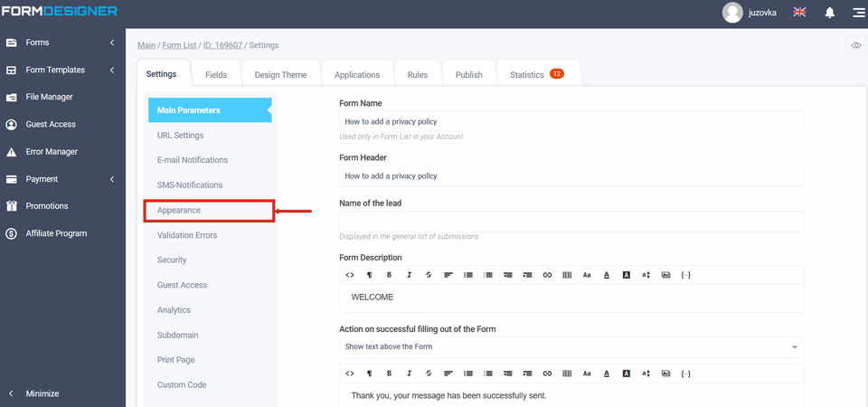Click the Error Manager warning icon

coord(12,152)
